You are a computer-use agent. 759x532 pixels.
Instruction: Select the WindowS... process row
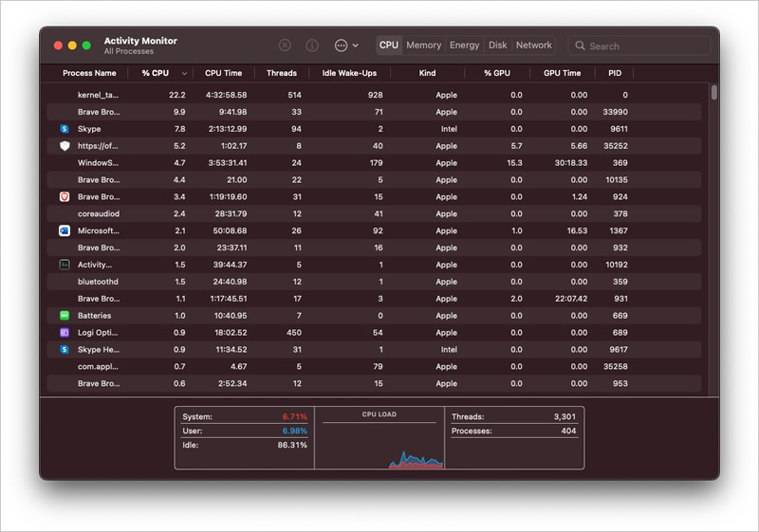374,162
